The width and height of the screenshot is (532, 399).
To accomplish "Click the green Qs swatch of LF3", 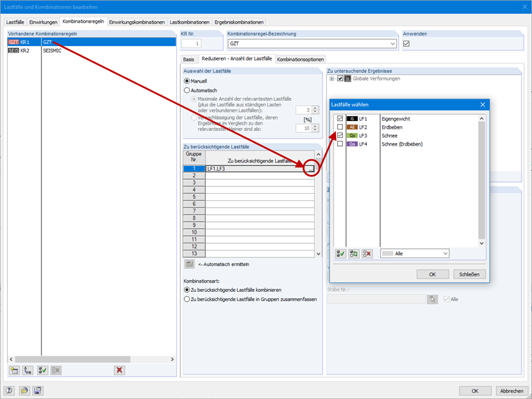I will tap(352, 136).
